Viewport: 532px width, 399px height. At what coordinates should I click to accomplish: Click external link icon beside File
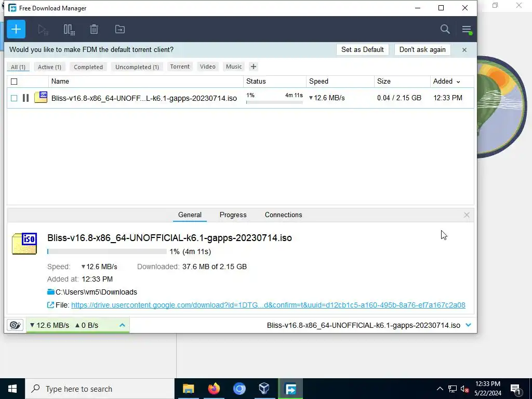click(50, 305)
